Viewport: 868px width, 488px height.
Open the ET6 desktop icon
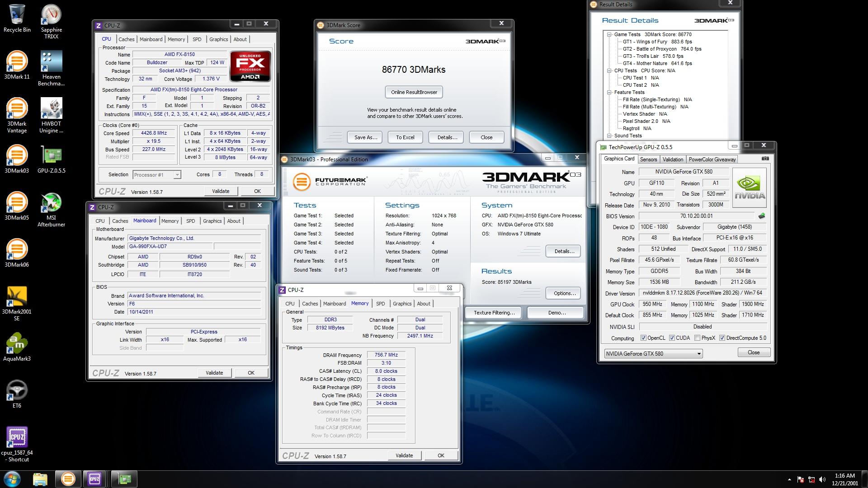17,394
